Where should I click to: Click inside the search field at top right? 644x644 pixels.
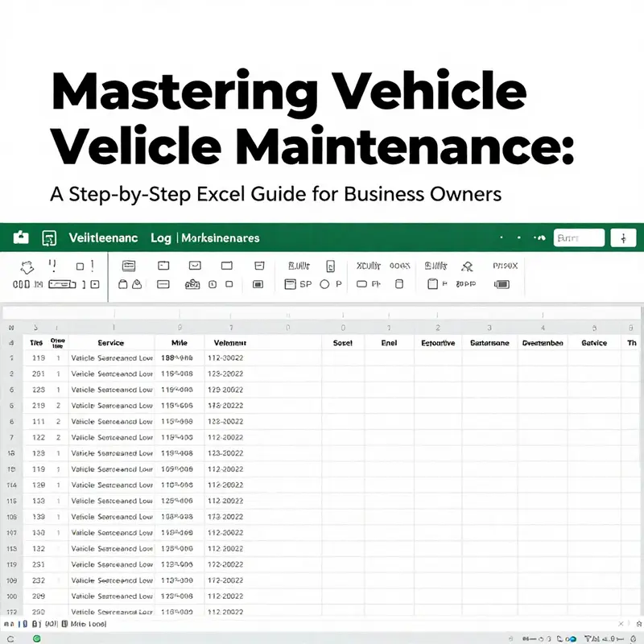580,237
